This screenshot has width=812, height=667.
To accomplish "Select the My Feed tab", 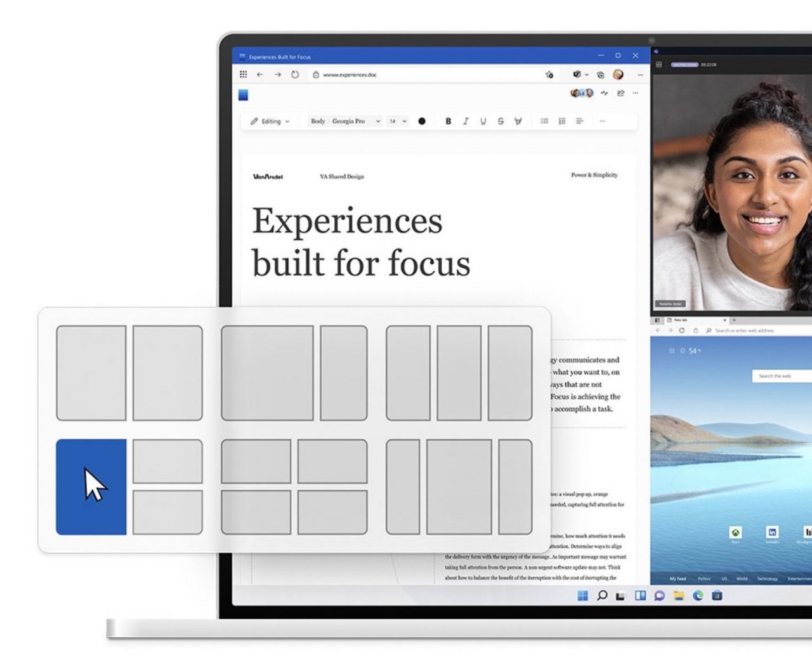I will pos(678,579).
